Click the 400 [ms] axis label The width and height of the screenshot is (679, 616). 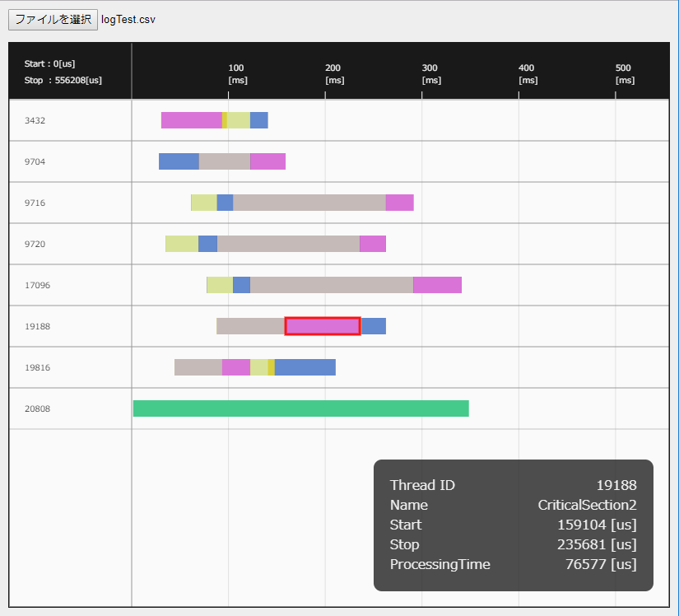coord(528,74)
